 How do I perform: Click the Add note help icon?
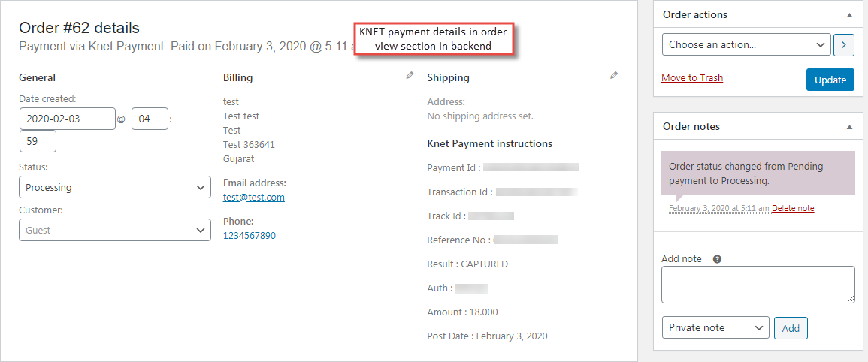click(x=717, y=259)
